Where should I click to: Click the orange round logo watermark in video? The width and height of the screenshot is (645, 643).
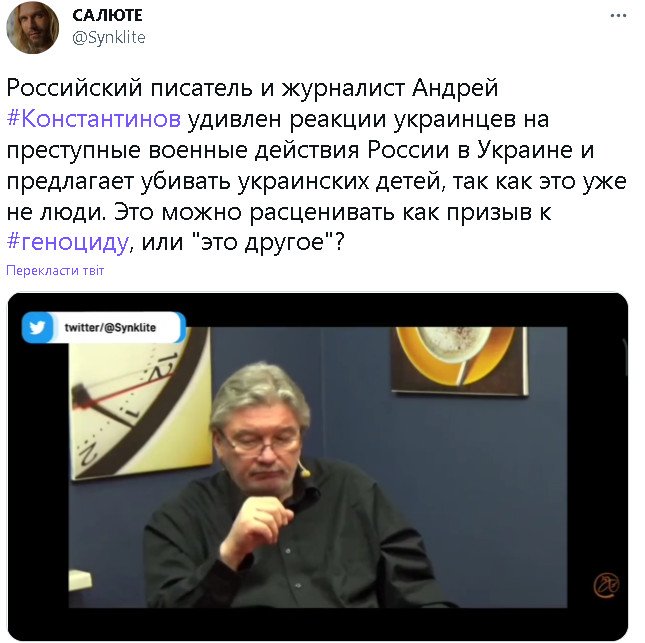[x=606, y=584]
